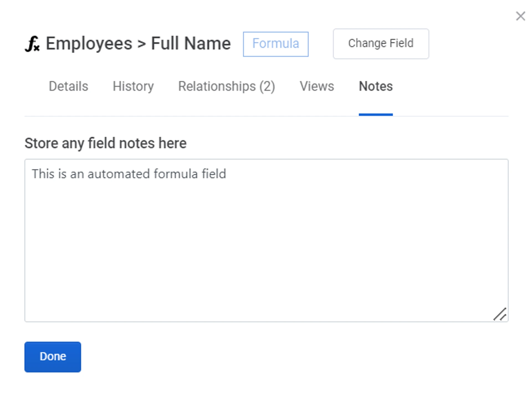The image size is (532, 394).
Task: Click the fx formula icon
Action: click(x=32, y=44)
